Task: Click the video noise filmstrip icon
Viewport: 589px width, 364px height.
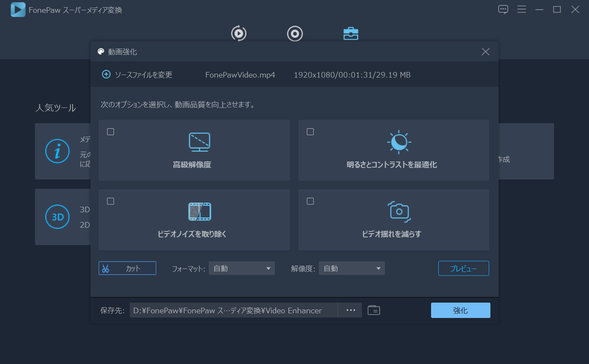Action: [200, 211]
